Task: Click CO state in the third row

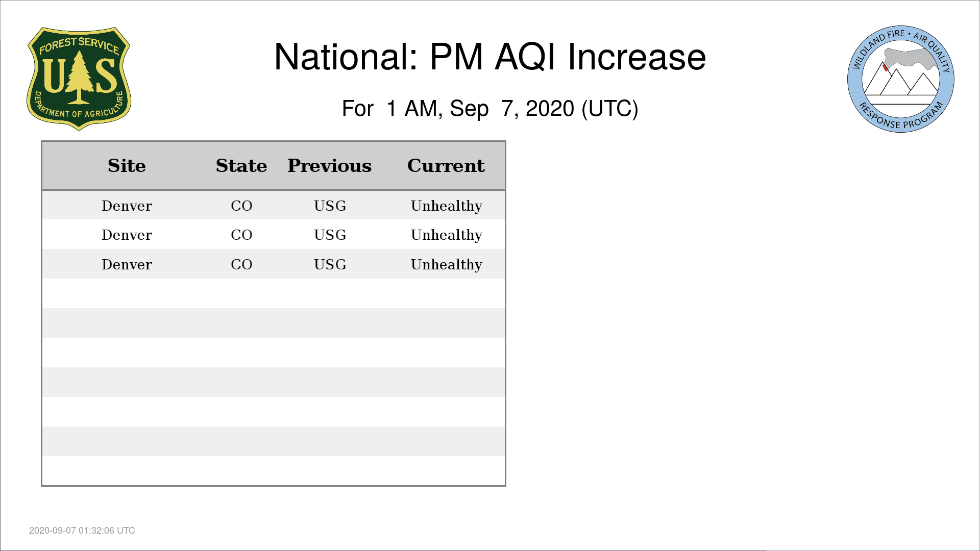Action: pos(241,264)
